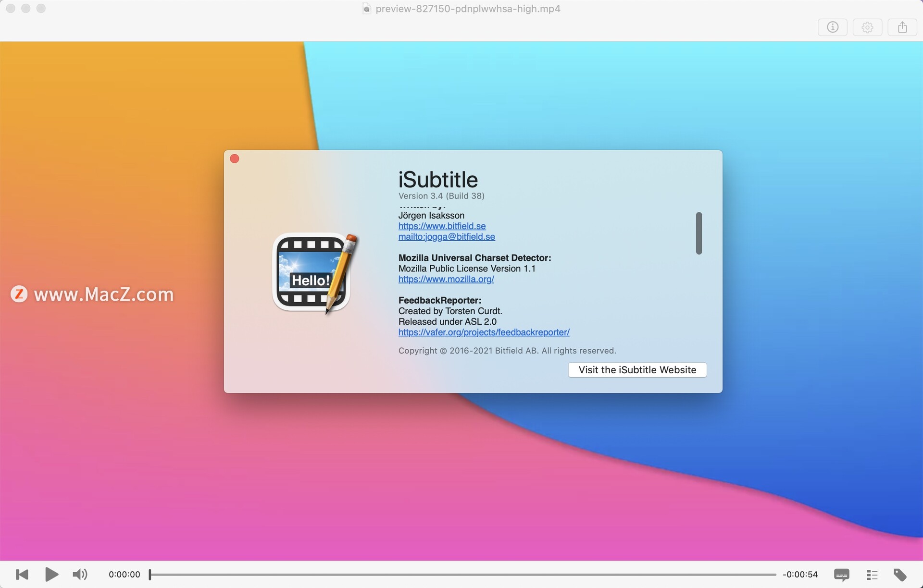
Task: Open the https://www.bitfield.se link
Action: [x=442, y=226]
